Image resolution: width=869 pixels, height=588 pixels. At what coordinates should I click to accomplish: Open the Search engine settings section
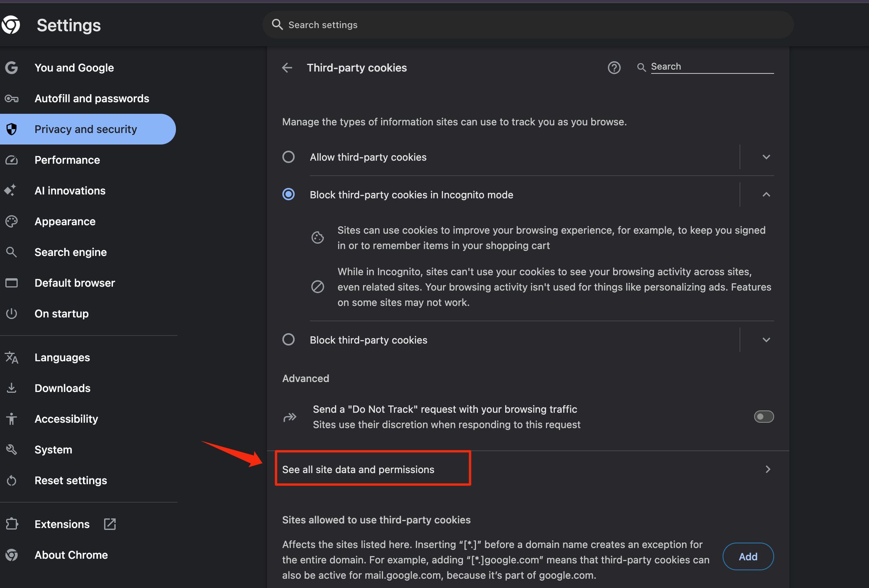click(x=70, y=252)
